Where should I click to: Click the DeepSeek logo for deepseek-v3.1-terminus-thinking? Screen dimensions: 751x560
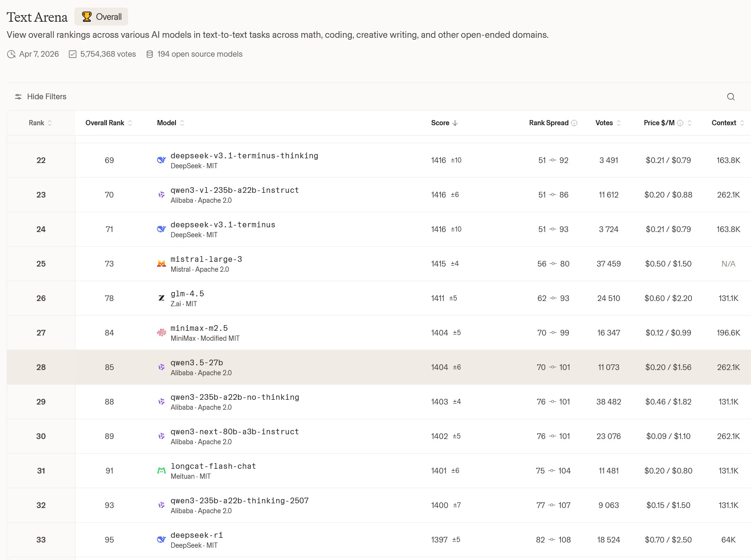(x=161, y=160)
